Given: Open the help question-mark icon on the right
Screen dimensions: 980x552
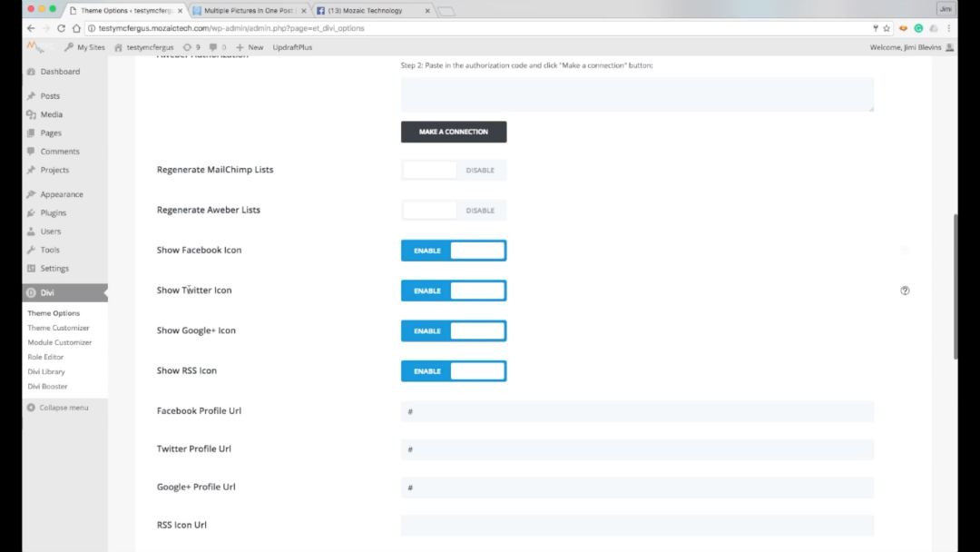Looking at the screenshot, I should coord(904,291).
